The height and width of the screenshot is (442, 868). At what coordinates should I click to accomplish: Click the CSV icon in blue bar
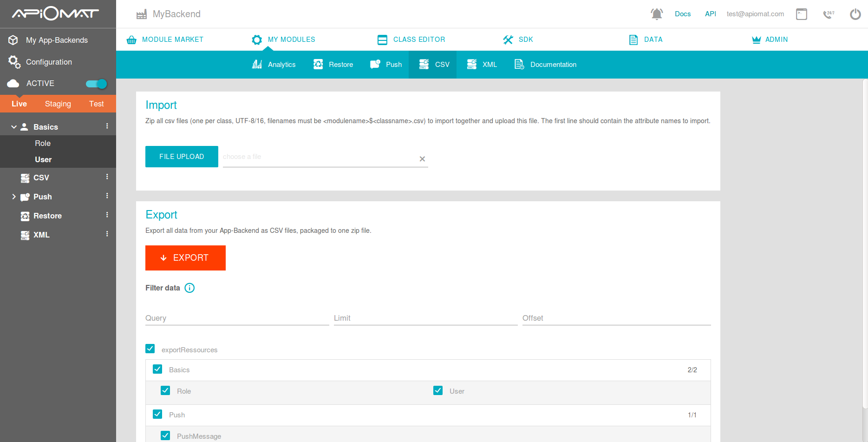click(x=424, y=64)
